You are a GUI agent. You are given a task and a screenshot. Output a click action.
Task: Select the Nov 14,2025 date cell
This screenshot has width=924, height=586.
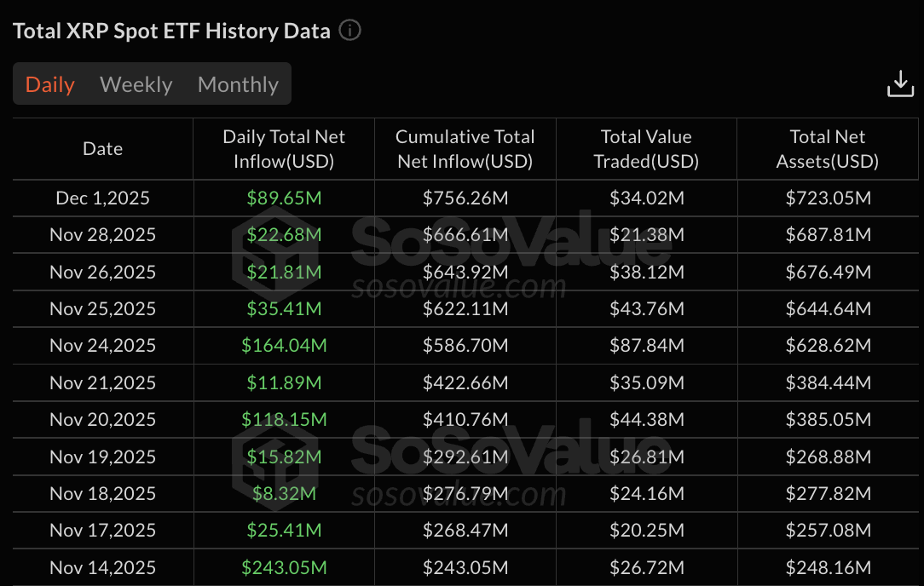[102, 567]
